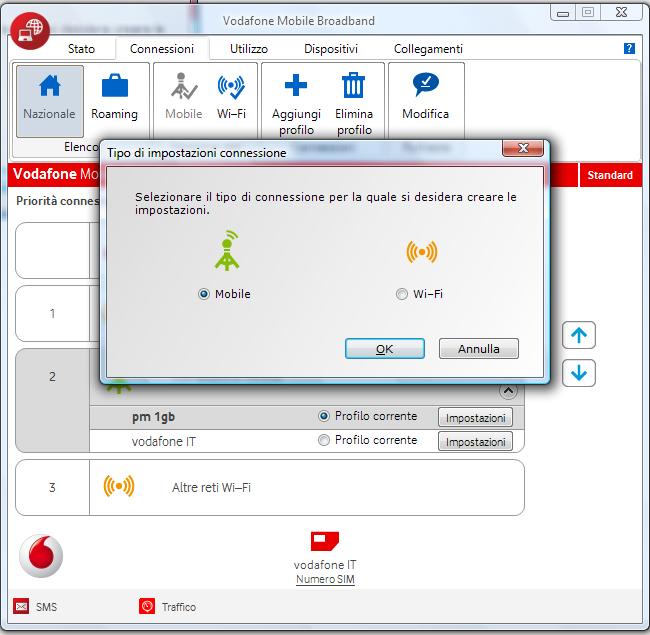
Task: Close the connection settings type dialog
Action: tap(523, 148)
